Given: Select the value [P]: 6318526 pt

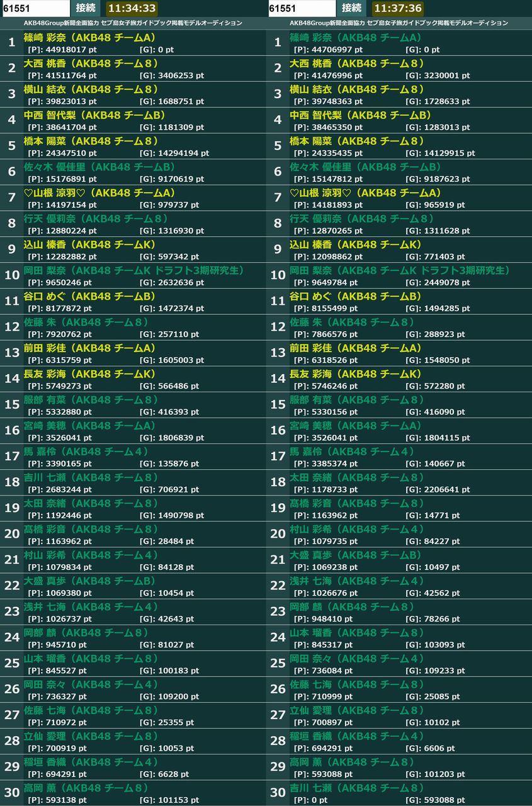Looking at the screenshot, I should click(x=326, y=359).
